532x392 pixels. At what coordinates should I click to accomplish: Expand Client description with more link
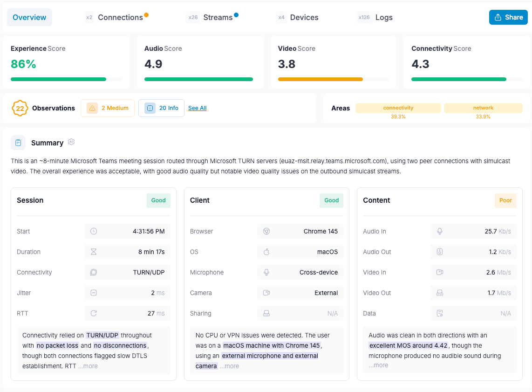point(229,366)
